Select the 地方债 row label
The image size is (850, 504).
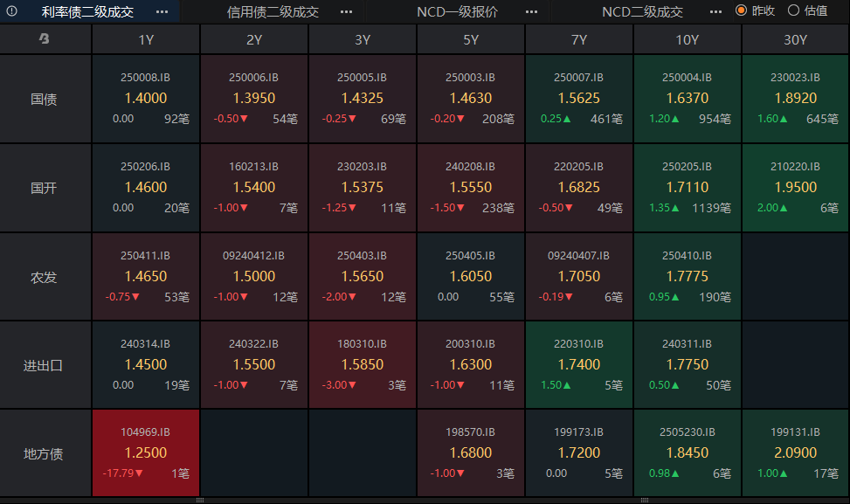(45, 453)
